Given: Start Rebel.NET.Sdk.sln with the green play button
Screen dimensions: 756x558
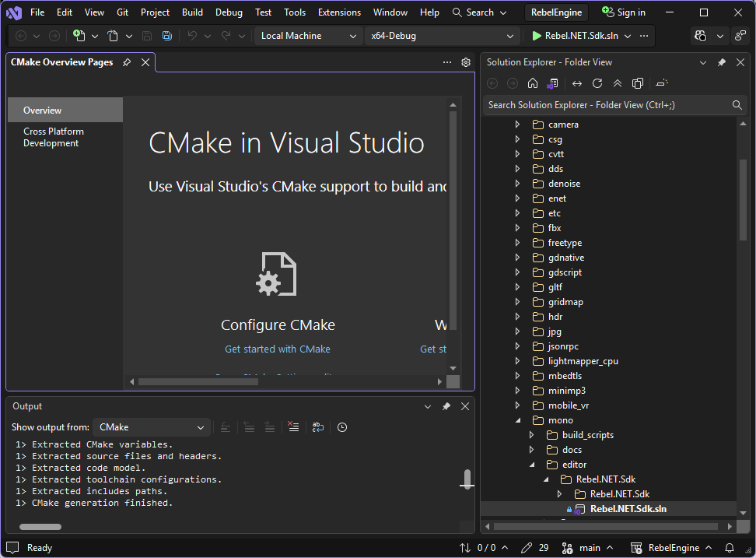Looking at the screenshot, I should (536, 36).
